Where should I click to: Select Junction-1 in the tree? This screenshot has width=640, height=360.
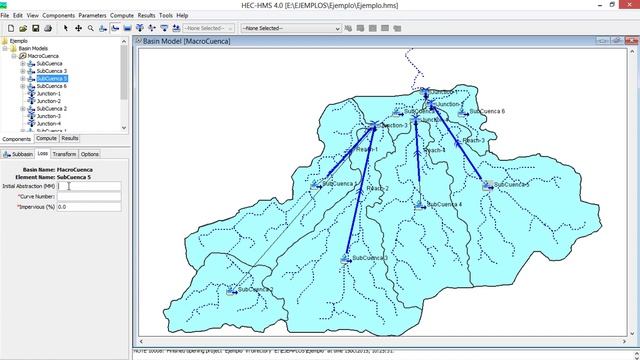(49, 93)
